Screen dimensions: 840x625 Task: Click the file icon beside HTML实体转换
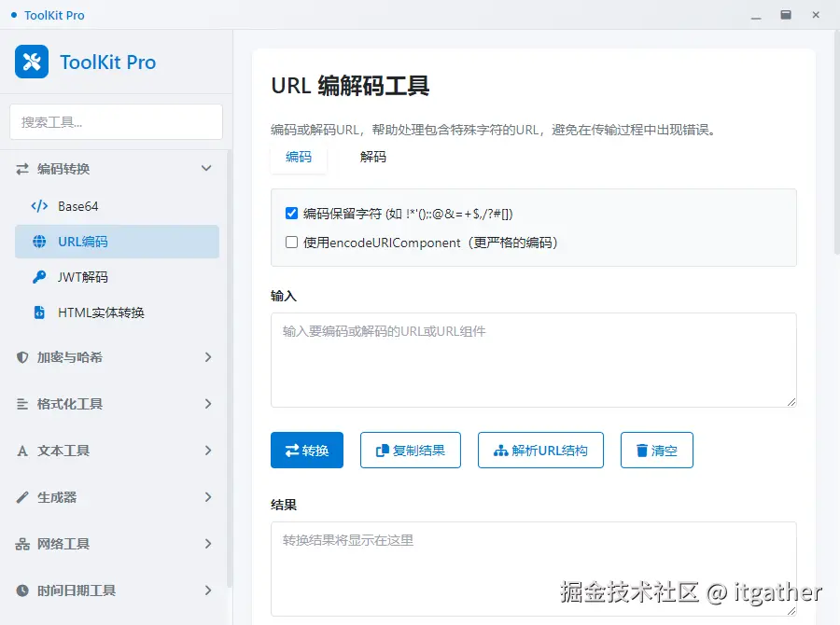39,312
